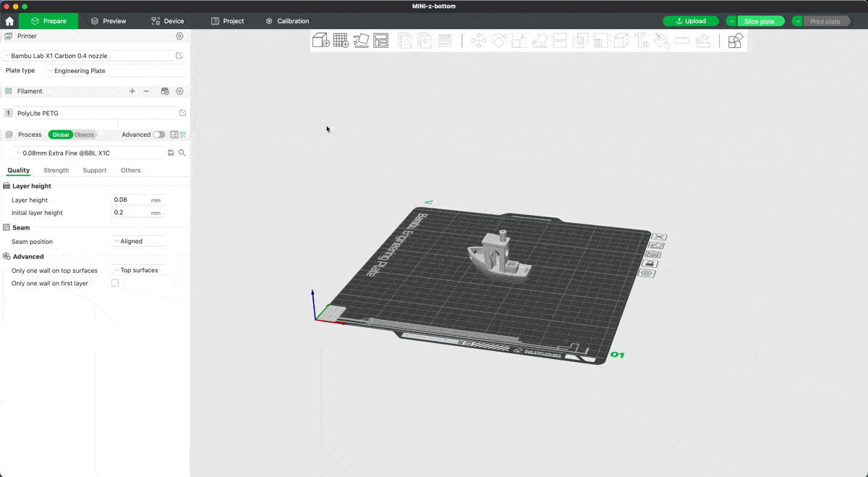Open printer settings gear icon
Screen dimensions: 868x477
[x=179, y=36]
